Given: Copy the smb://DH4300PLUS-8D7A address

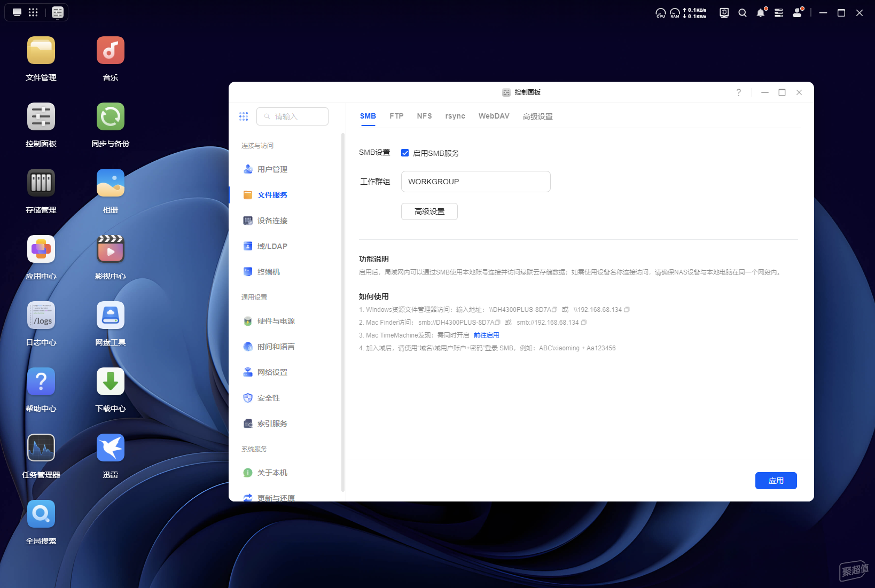Looking at the screenshot, I should pos(498,323).
